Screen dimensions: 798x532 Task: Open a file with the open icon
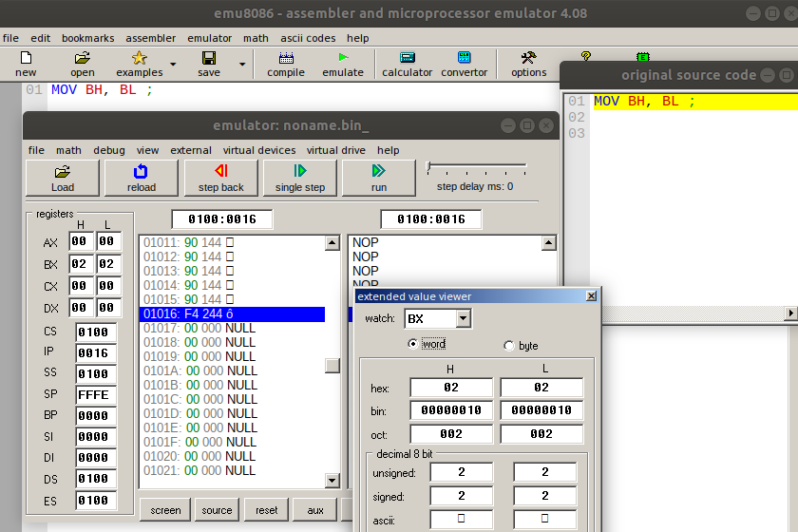pyautogui.click(x=82, y=58)
